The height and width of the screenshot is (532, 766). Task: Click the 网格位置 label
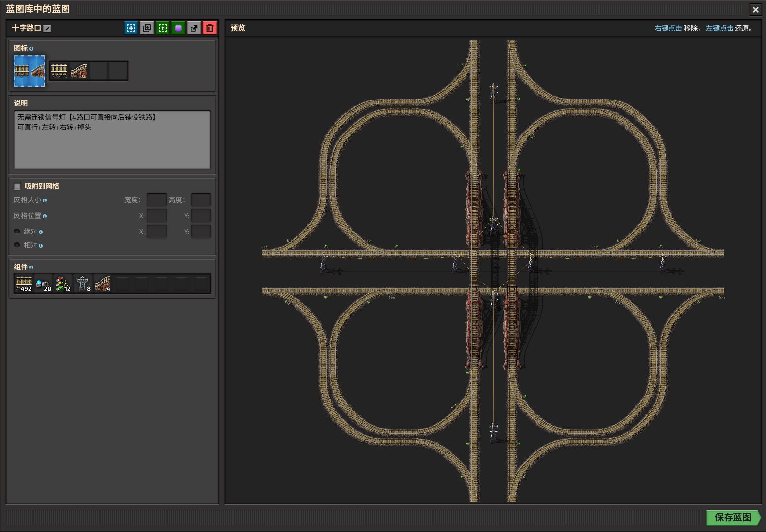coord(28,216)
